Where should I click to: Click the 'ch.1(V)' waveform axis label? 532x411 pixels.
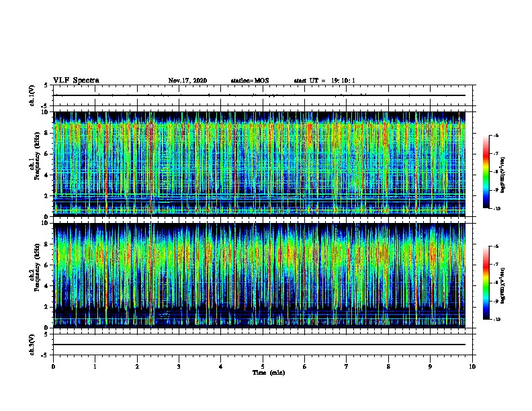click(32, 95)
